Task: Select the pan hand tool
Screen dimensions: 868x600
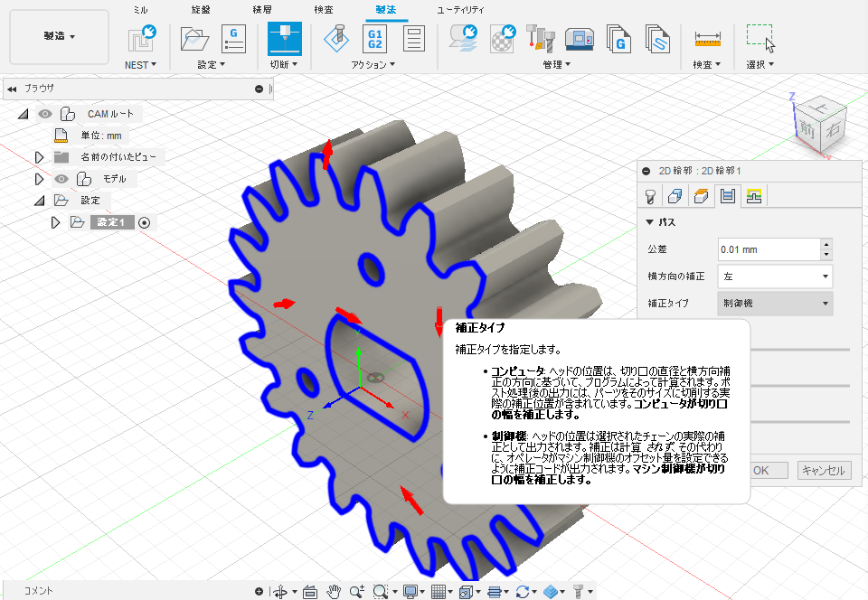Action: tap(334, 592)
